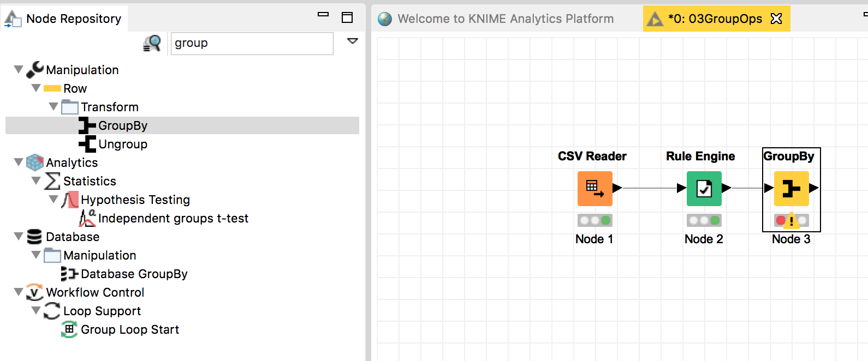The image size is (868, 361).
Task: Collapse the Workflow Control branch
Action: point(19,292)
